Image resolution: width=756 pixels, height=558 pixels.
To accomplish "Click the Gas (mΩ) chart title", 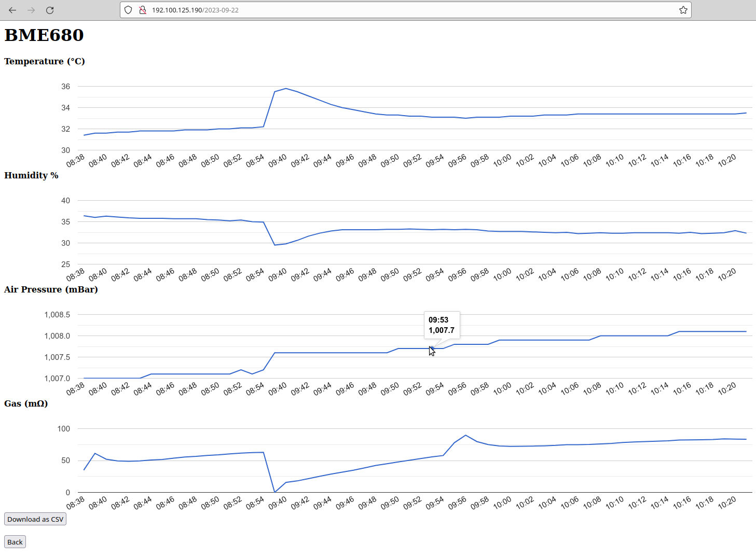I will pyautogui.click(x=26, y=403).
